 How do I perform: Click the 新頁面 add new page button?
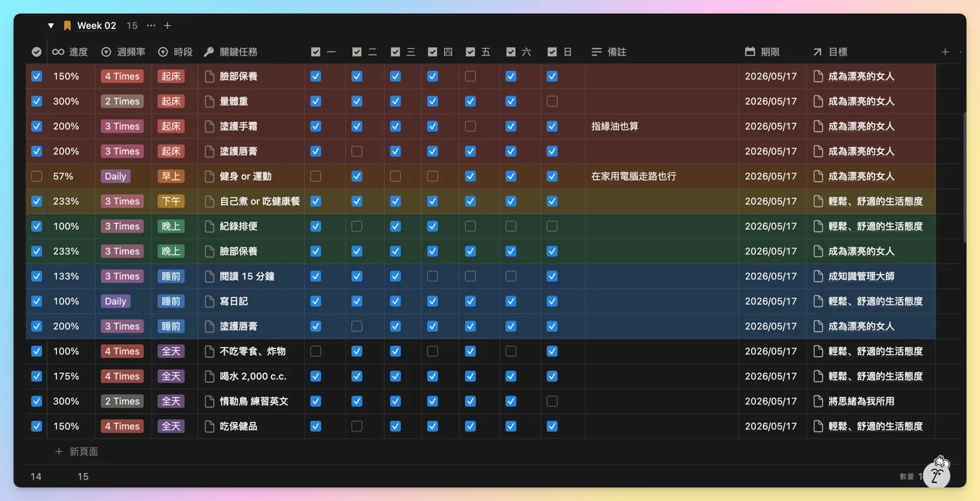click(77, 452)
